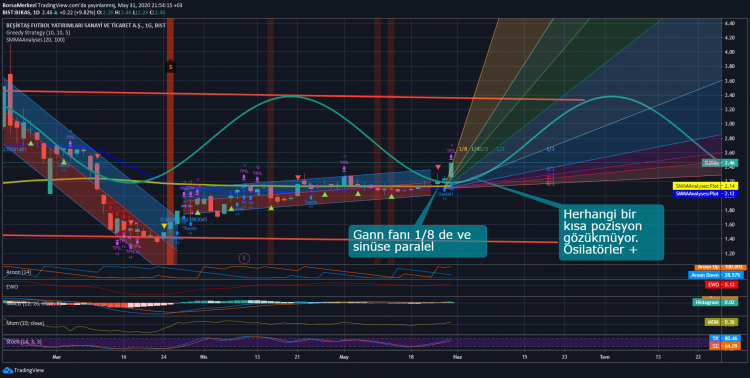750x378 pixels.
Task: Click the MOM 0.36 label
Action: pos(721,322)
